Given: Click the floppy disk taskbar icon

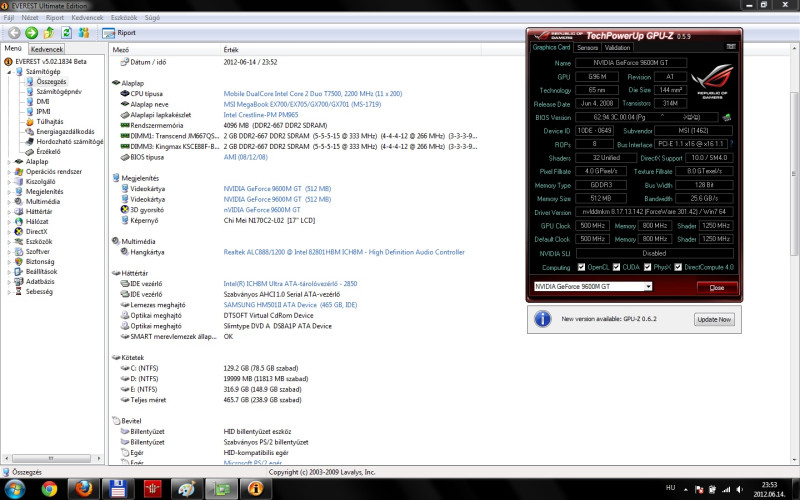Looking at the screenshot, I should point(118,489).
